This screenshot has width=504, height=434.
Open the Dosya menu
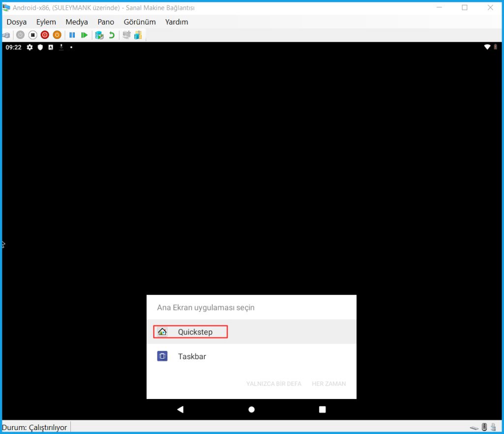[17, 22]
